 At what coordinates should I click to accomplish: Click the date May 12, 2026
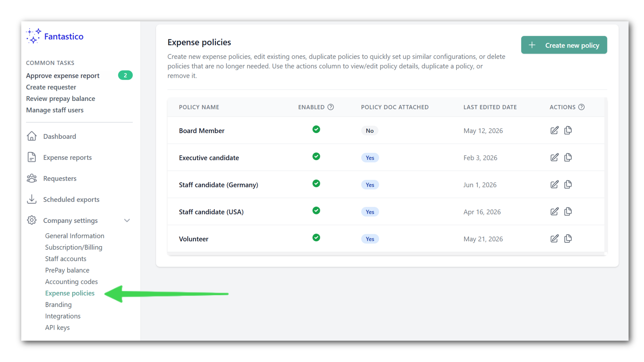(x=483, y=131)
